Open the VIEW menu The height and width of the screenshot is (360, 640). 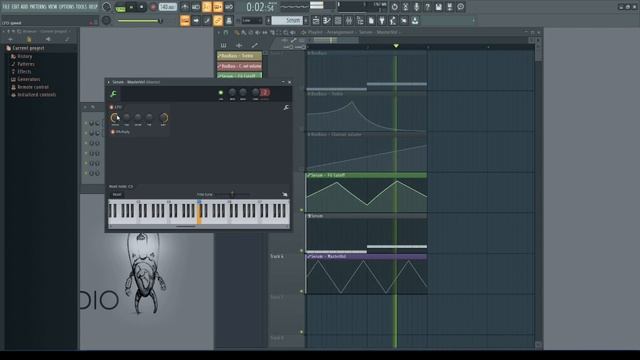tap(53, 7)
